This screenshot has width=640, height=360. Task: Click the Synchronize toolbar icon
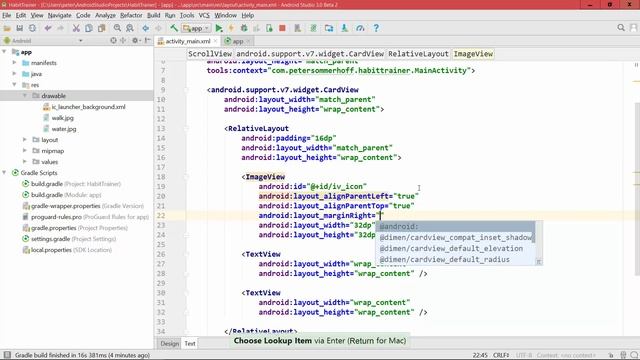point(32,28)
